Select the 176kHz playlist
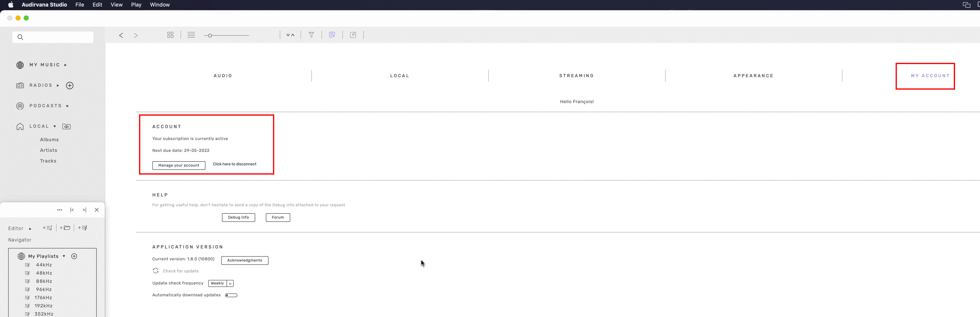 [x=43, y=298]
